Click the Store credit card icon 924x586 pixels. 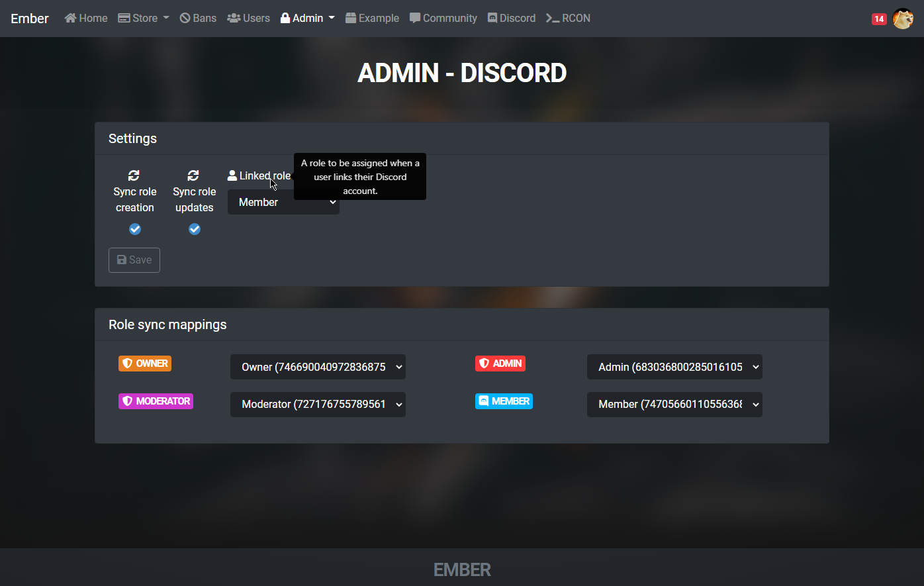point(124,18)
